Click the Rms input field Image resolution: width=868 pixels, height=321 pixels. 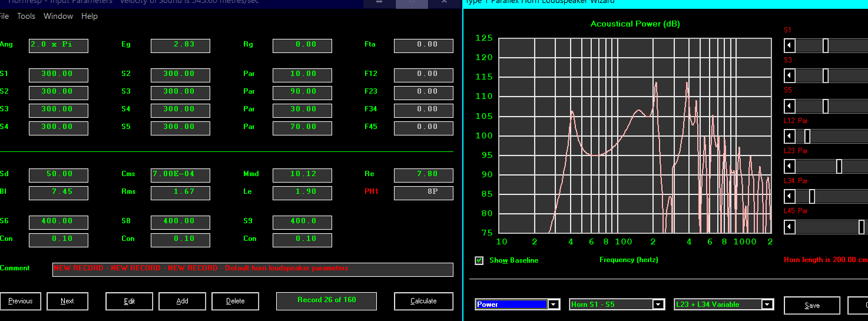[180, 193]
